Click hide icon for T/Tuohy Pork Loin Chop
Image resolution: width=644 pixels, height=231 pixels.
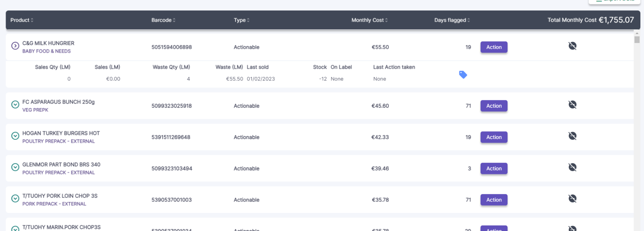(572, 198)
